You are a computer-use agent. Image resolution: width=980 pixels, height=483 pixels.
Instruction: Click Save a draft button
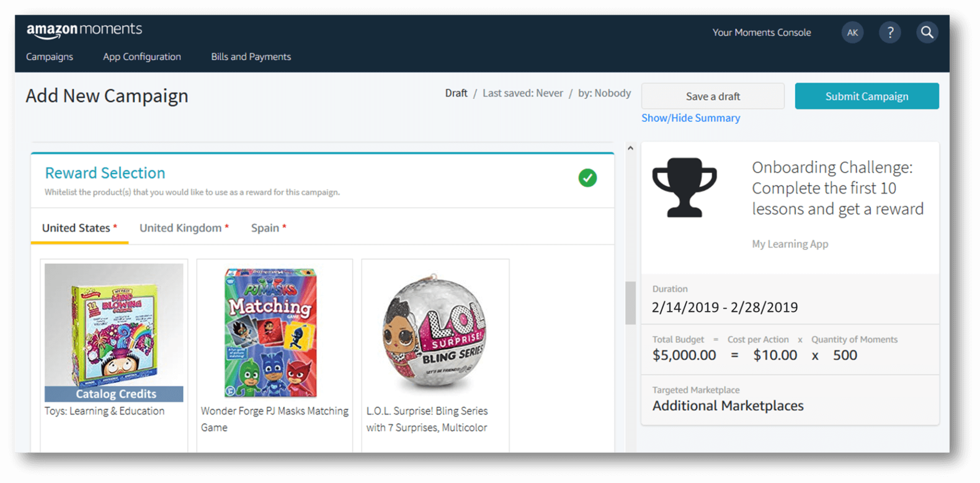pos(713,96)
